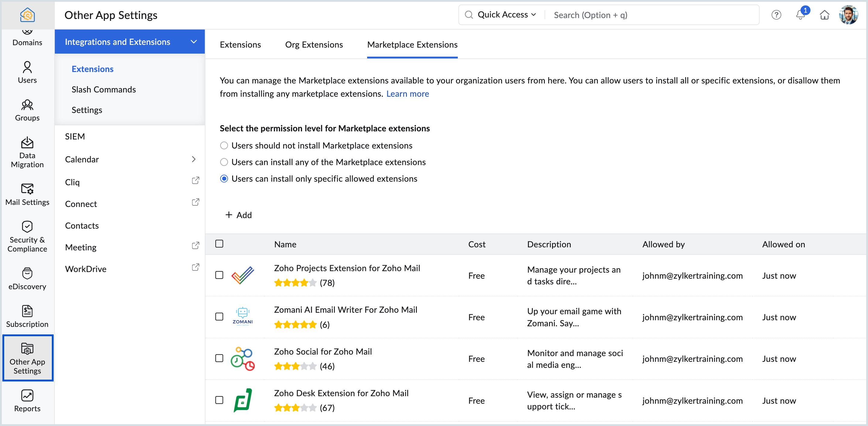Open Settings submenu item
This screenshot has width=868, height=426.
(x=87, y=110)
